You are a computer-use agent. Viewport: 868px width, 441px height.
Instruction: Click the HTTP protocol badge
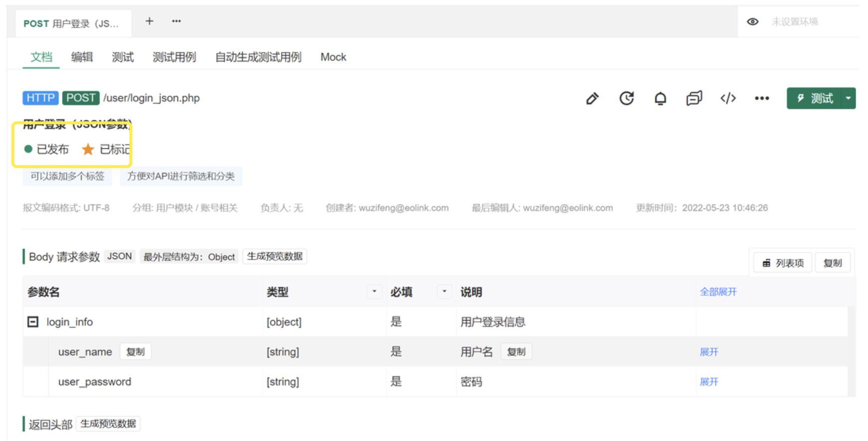(x=40, y=98)
